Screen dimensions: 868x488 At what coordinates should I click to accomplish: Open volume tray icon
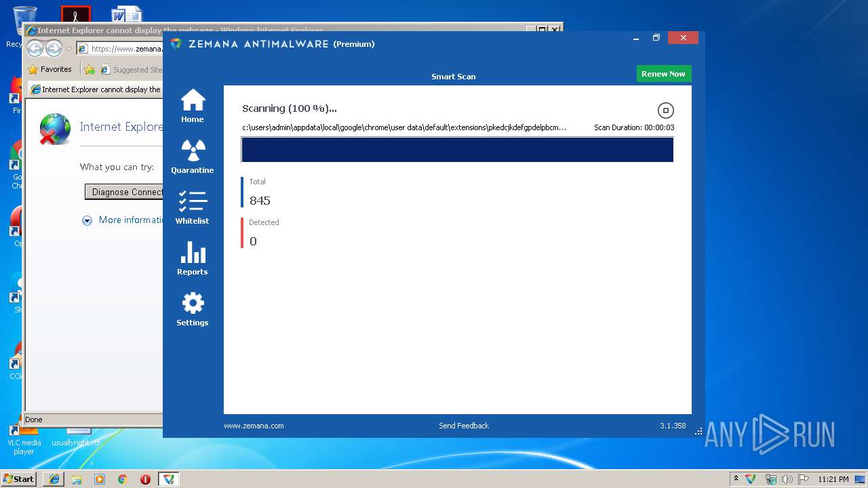[787, 479]
